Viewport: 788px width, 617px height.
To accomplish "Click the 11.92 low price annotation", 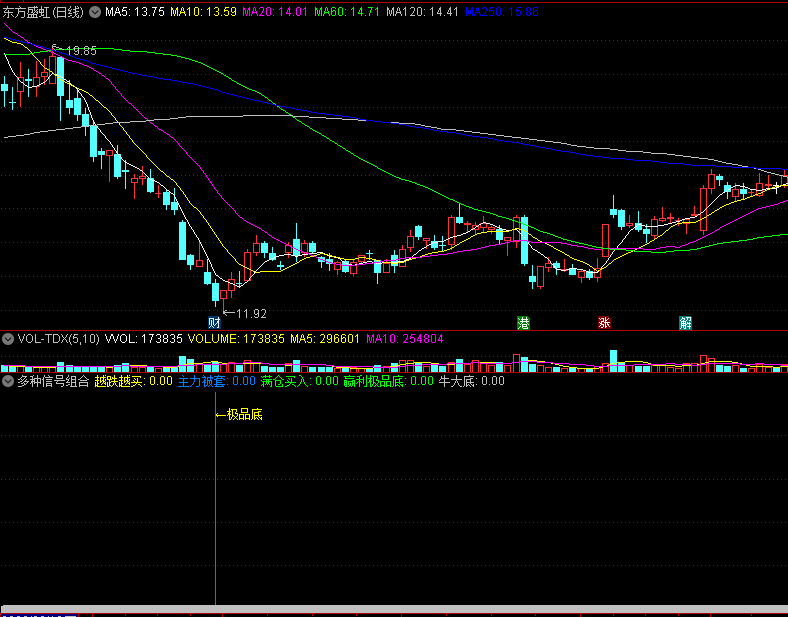I will 251,314.
